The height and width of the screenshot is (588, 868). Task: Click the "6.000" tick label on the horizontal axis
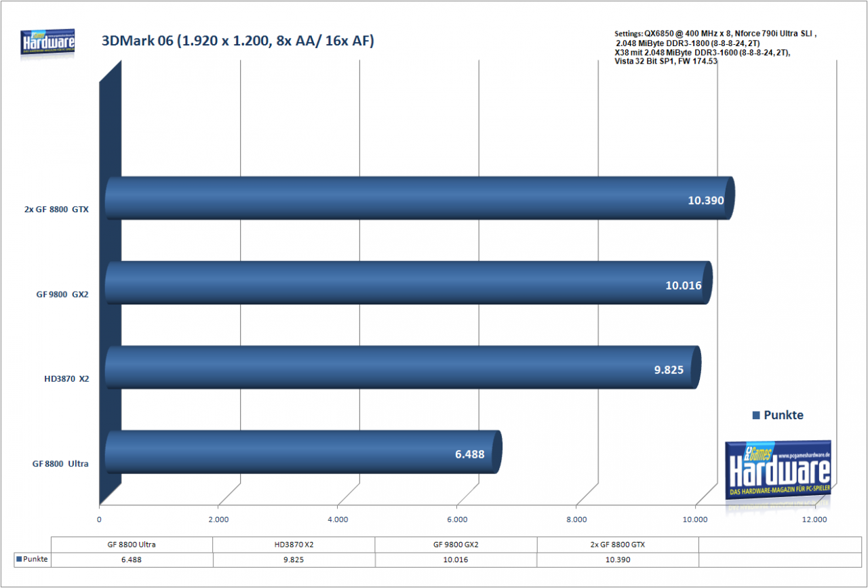tap(457, 520)
